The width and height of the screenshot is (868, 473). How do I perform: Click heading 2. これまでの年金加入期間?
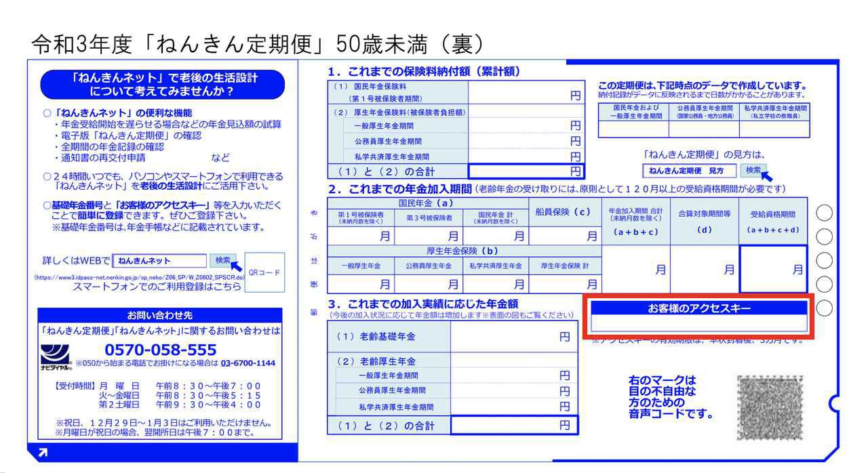coord(399,188)
